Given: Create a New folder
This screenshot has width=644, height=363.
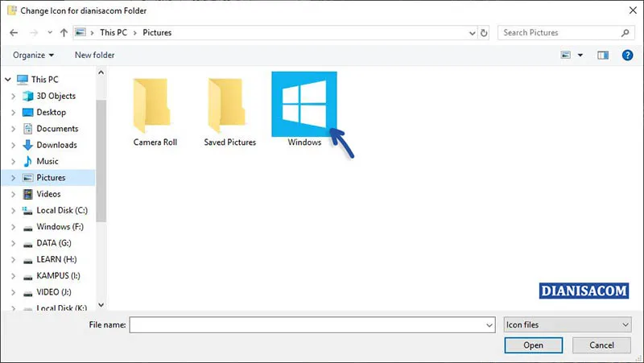Looking at the screenshot, I should click(x=94, y=55).
